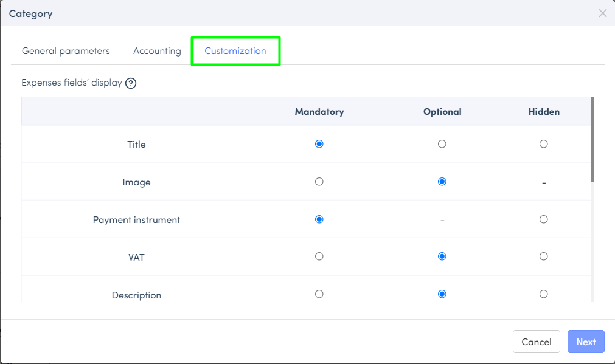Select Optional for the VAT field

click(442, 256)
